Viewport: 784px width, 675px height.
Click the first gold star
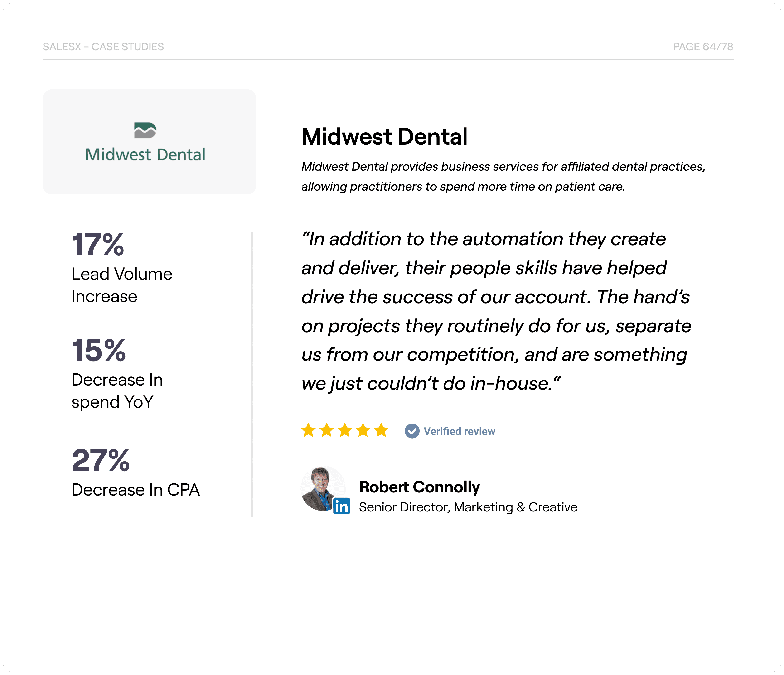308,430
